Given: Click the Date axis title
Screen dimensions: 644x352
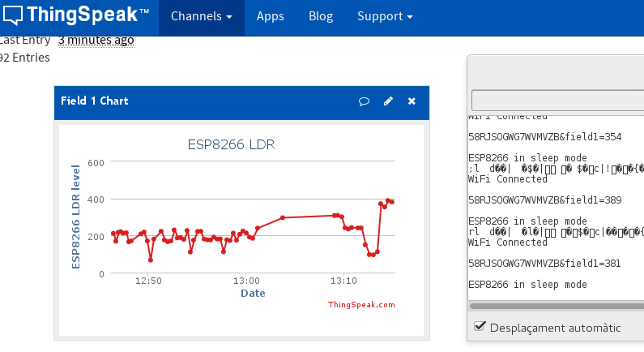Looking at the screenshot, I should [253, 293].
